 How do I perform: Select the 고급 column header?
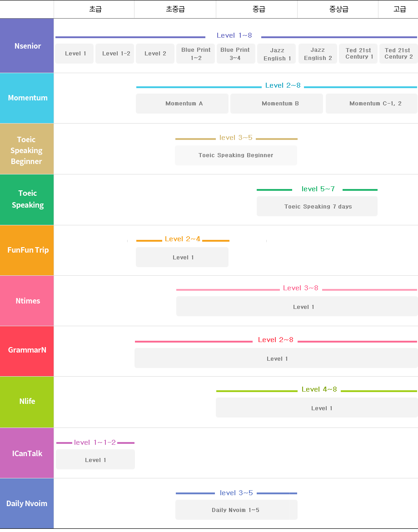(398, 9)
